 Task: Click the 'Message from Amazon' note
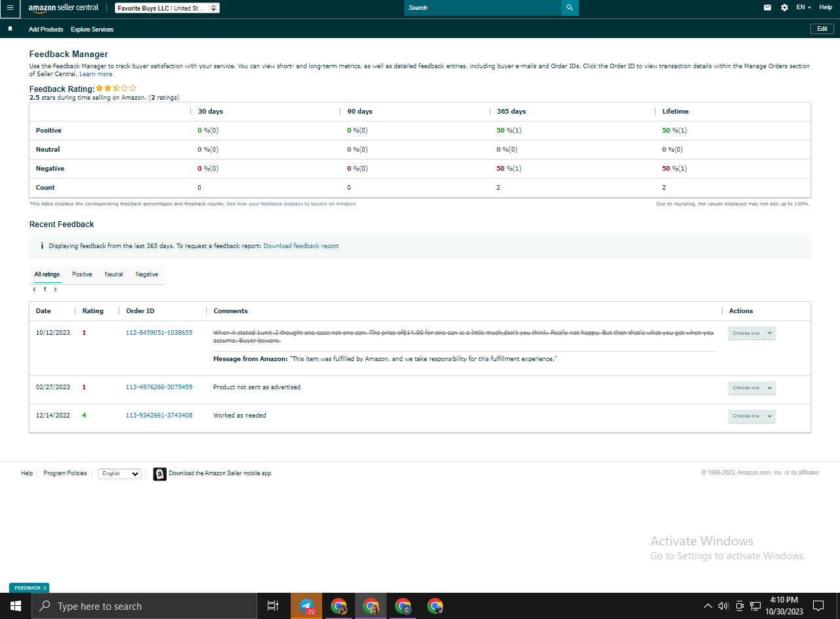pos(385,359)
